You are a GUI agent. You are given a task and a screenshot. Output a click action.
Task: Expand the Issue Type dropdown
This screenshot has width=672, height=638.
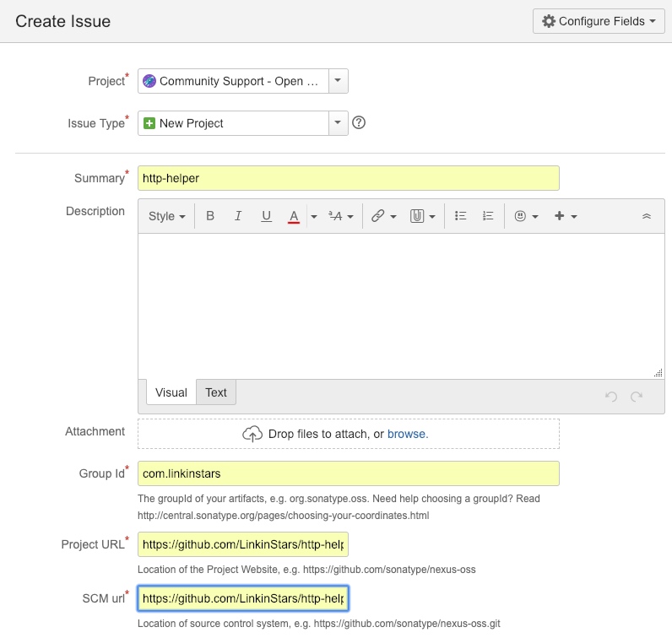point(338,122)
